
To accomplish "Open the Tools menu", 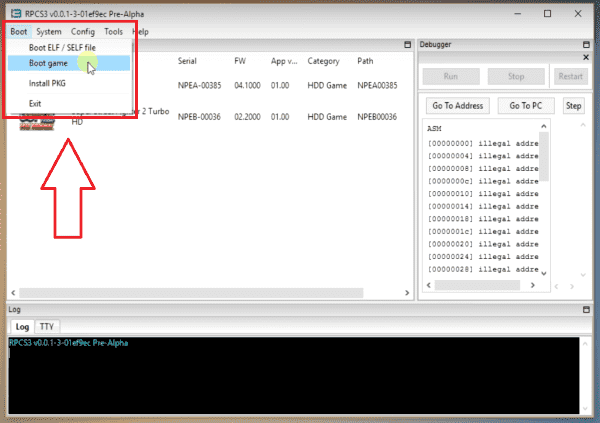I will [x=113, y=32].
